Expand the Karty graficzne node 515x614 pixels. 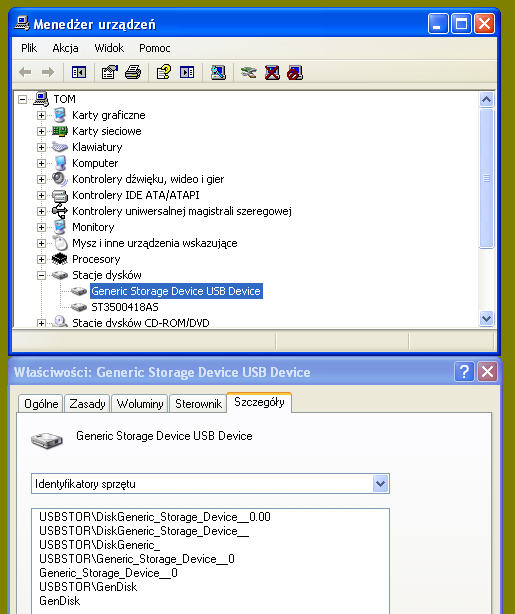[x=41, y=116]
